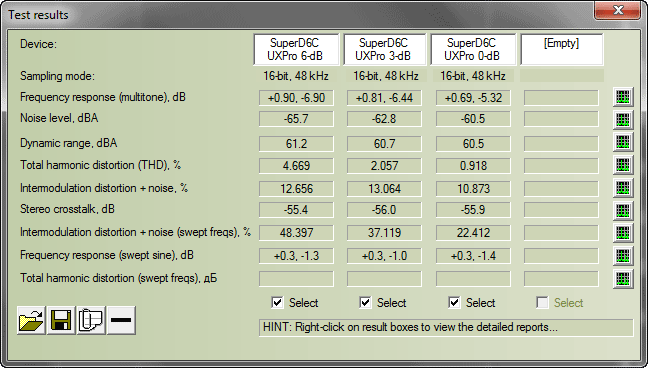Open graph for Frequency response (multitone)
648x368 pixels.
623,98
